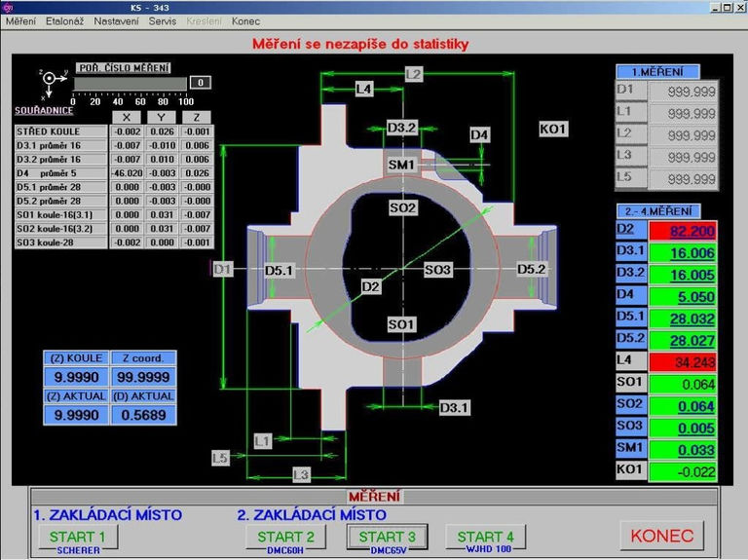The width and height of the screenshot is (748, 560).
Task: Click the D4 X-coordinate cell showing -46.020
Action: [x=126, y=173]
